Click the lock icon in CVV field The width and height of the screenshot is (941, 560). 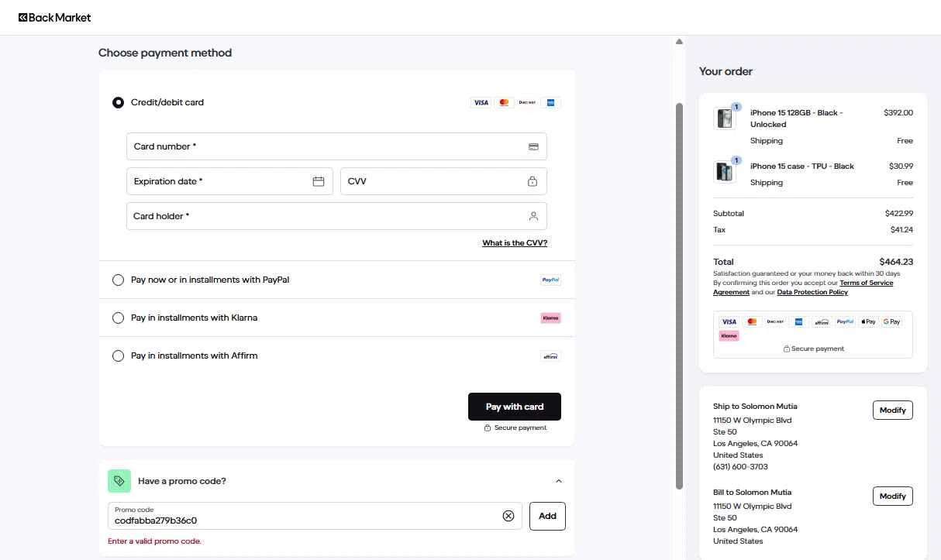click(x=533, y=181)
